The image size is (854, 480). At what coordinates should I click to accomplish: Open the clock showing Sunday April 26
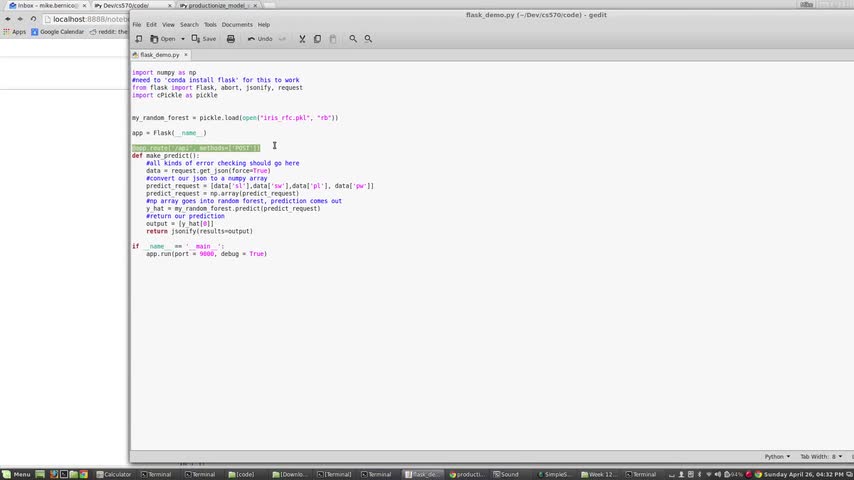[x=803, y=475]
